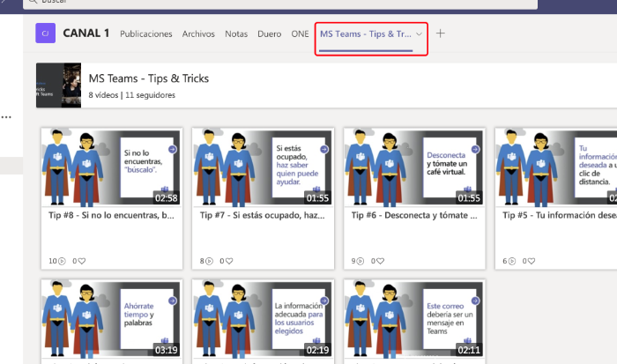Click the CANAL 1 channel name
This screenshot has height=364, width=617.
pos(86,33)
